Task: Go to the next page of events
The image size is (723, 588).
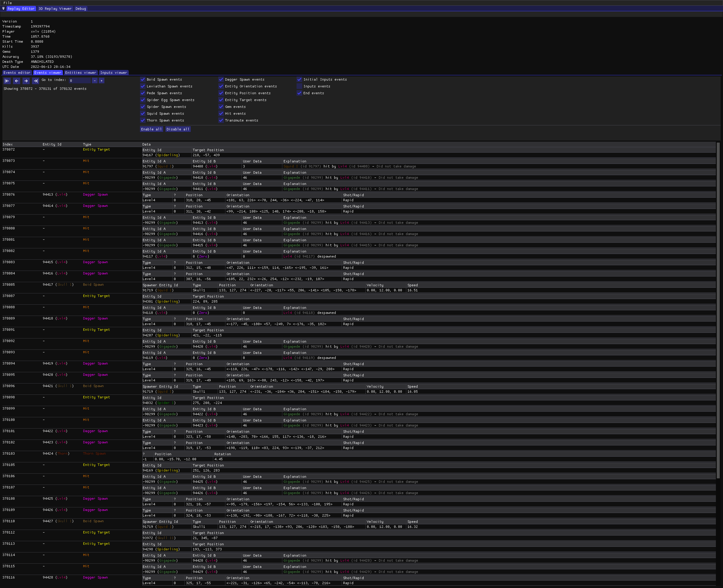Action: coord(26,81)
